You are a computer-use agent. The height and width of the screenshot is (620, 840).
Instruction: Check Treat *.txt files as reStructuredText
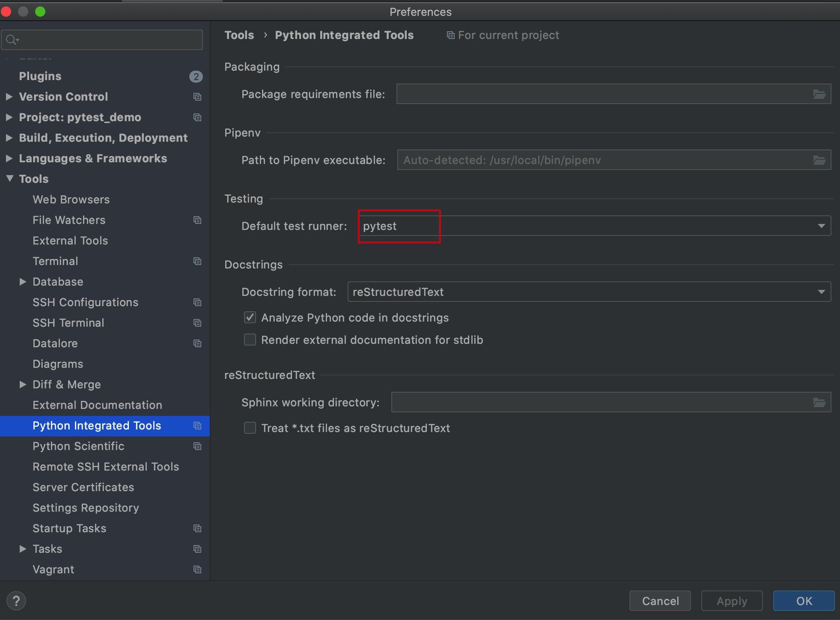point(250,428)
